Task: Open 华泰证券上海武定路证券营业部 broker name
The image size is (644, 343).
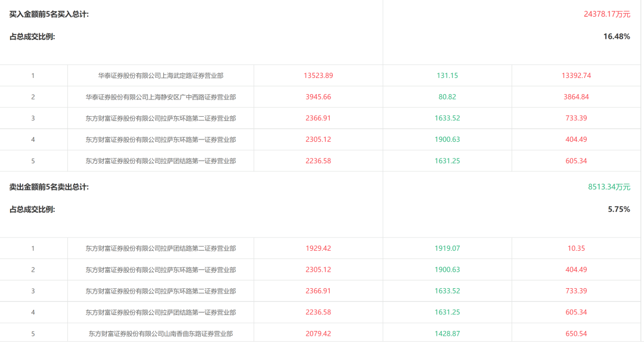Action: 160,76
